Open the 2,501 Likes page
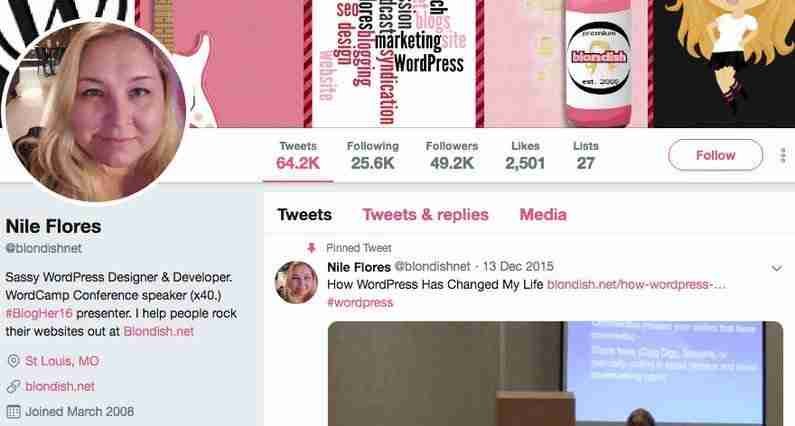795x426 pixels. [525, 156]
